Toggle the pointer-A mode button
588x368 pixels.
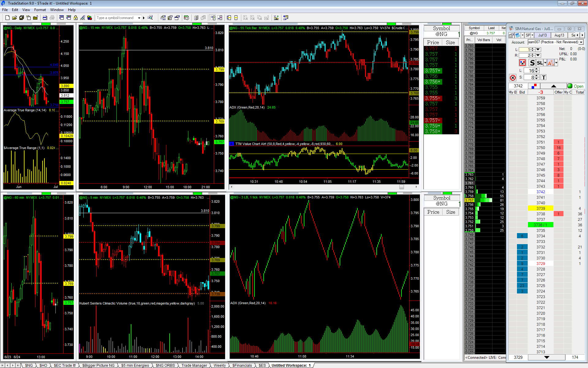(x=220, y=18)
